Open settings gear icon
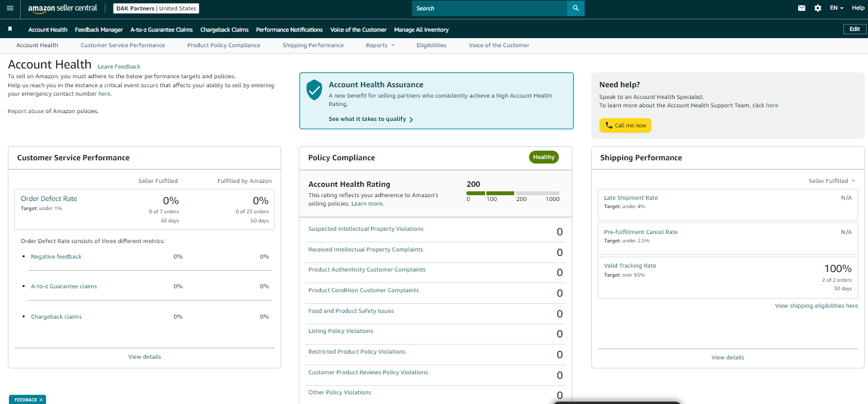The width and height of the screenshot is (868, 404). 818,8
